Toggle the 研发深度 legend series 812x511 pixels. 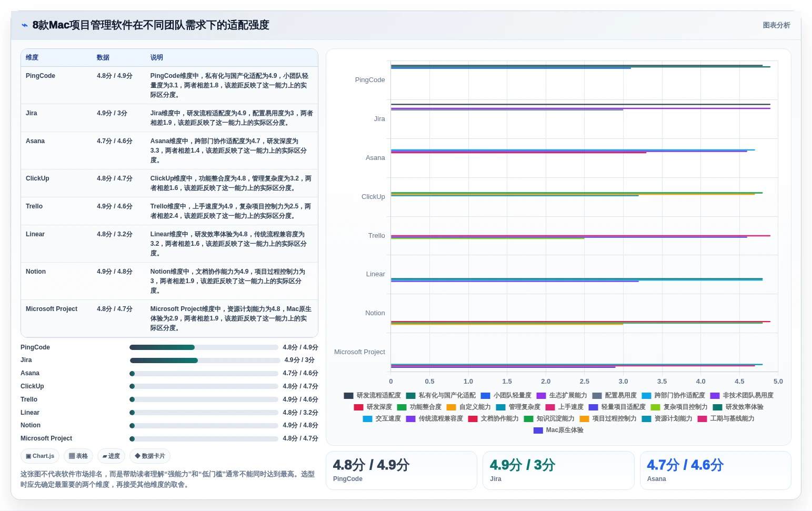[x=373, y=407]
